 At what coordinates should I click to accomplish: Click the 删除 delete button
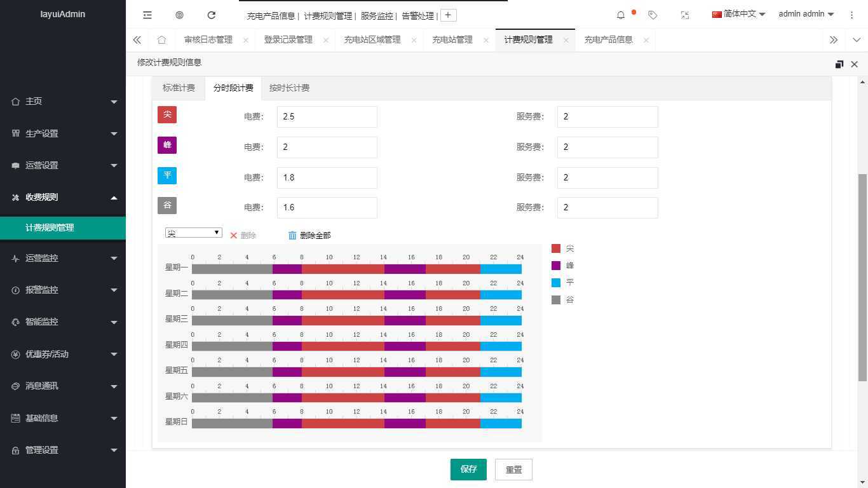pyautogui.click(x=243, y=235)
